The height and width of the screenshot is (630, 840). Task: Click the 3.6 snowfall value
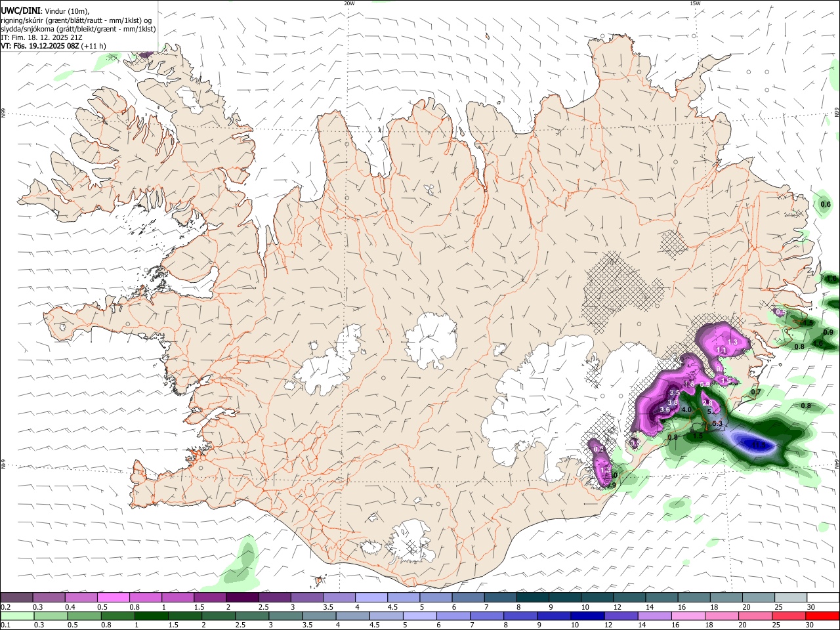tap(664, 409)
